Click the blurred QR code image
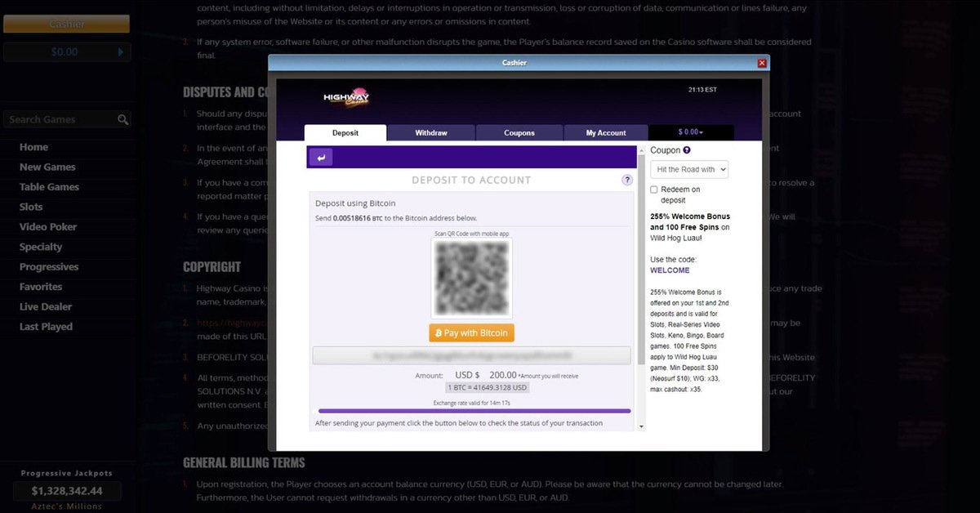 pyautogui.click(x=471, y=279)
